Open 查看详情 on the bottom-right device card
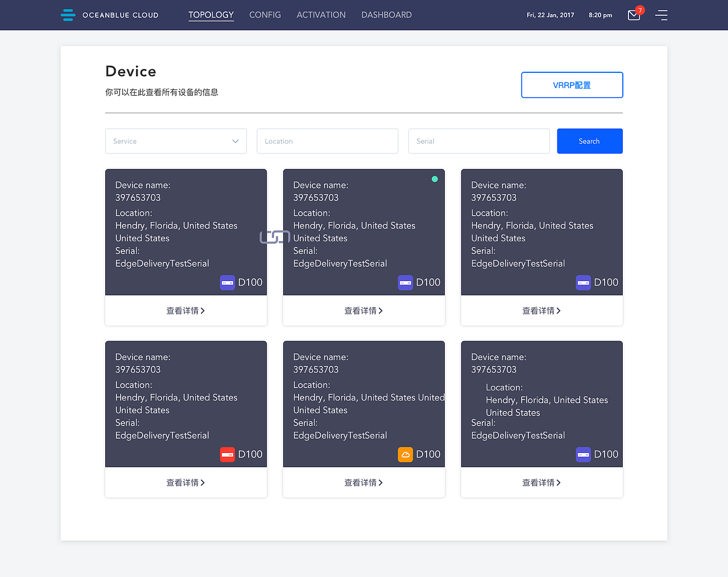This screenshot has width=728, height=577. [x=542, y=483]
